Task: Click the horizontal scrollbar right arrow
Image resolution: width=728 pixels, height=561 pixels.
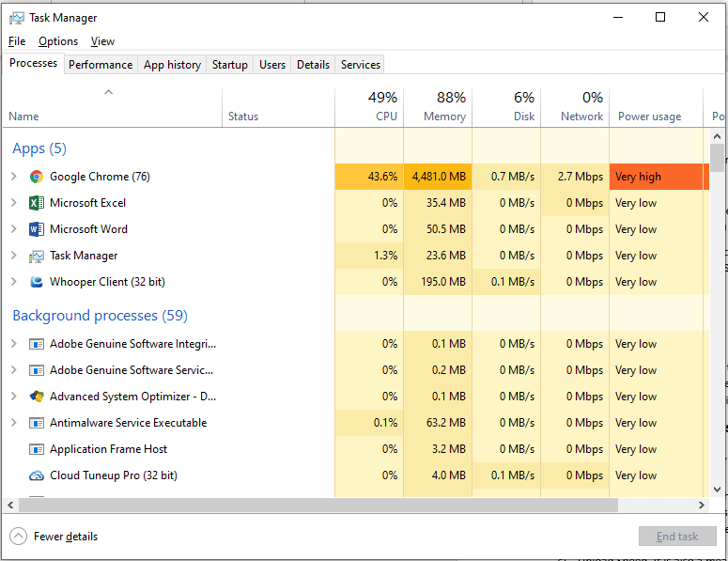Action: coord(702,506)
